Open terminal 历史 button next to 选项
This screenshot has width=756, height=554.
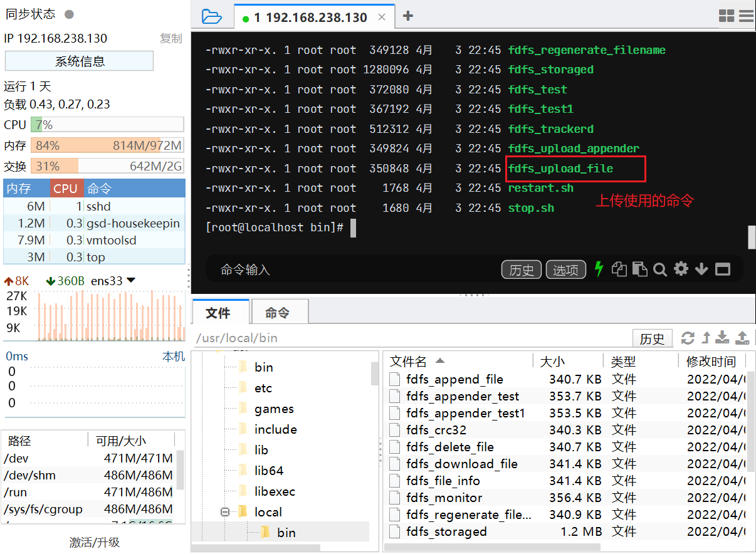point(522,269)
